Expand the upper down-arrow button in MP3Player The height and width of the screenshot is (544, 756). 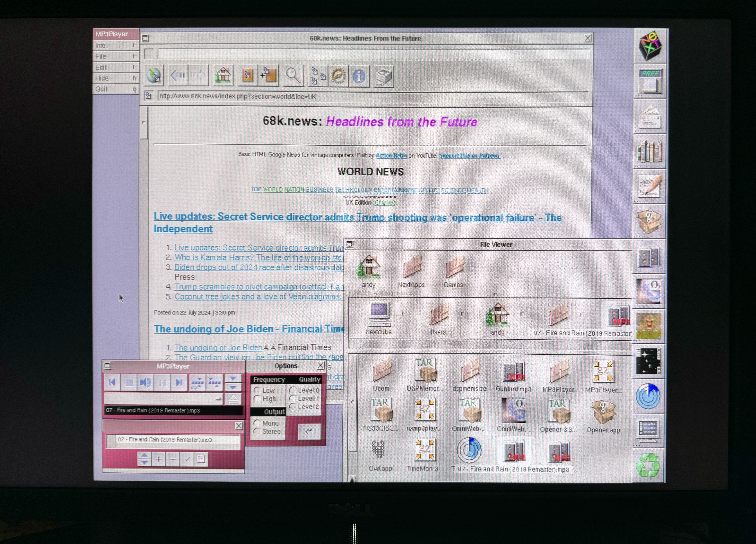[233, 379]
